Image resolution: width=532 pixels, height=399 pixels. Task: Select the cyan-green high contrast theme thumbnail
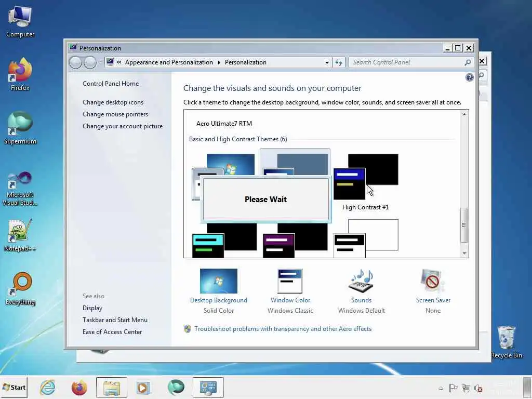(224, 240)
